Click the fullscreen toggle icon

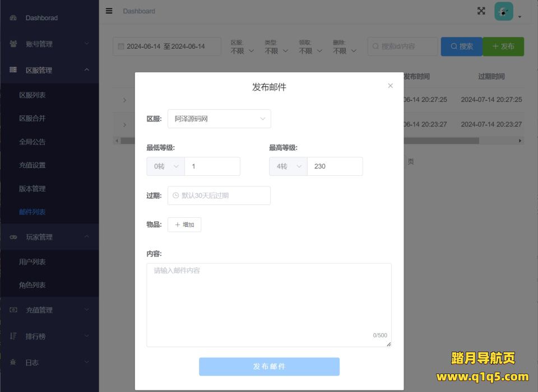pos(481,11)
